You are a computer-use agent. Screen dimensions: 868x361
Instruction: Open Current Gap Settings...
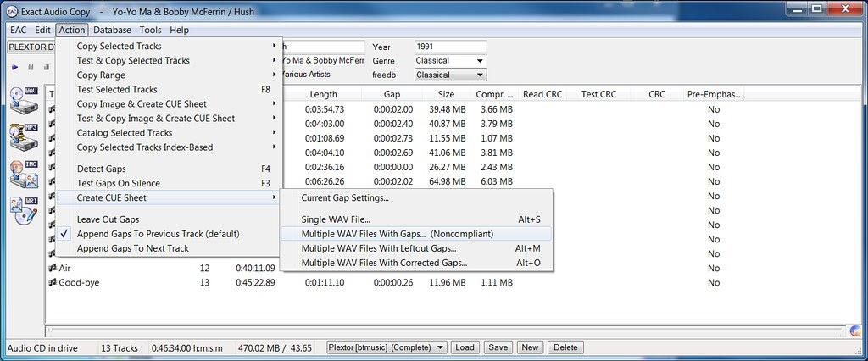(416, 197)
